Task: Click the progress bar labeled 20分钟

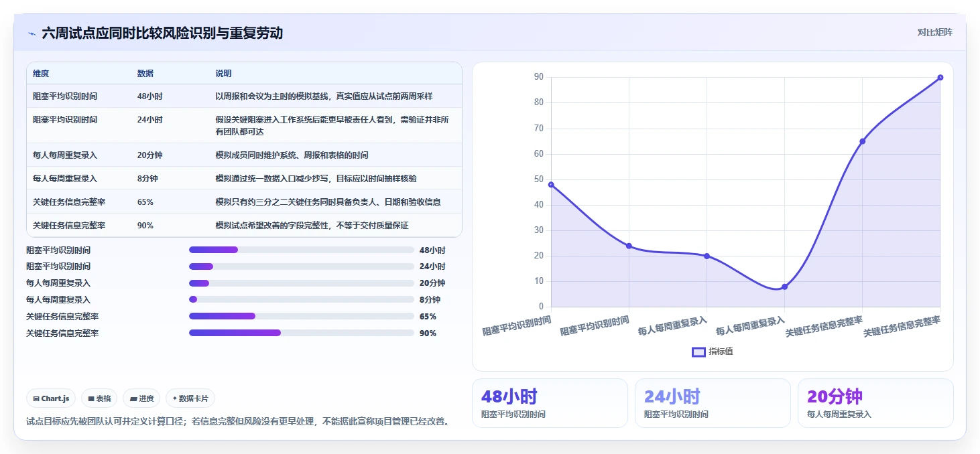Action: click(x=302, y=283)
